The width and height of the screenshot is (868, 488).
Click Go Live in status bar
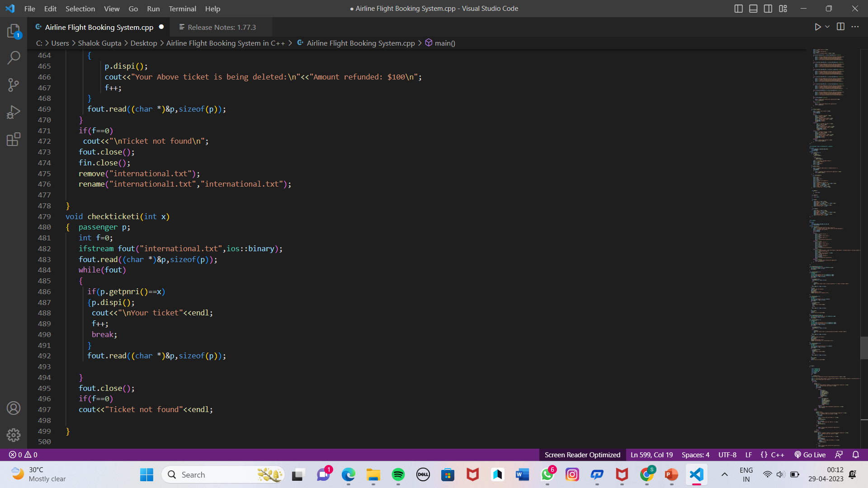click(x=810, y=455)
